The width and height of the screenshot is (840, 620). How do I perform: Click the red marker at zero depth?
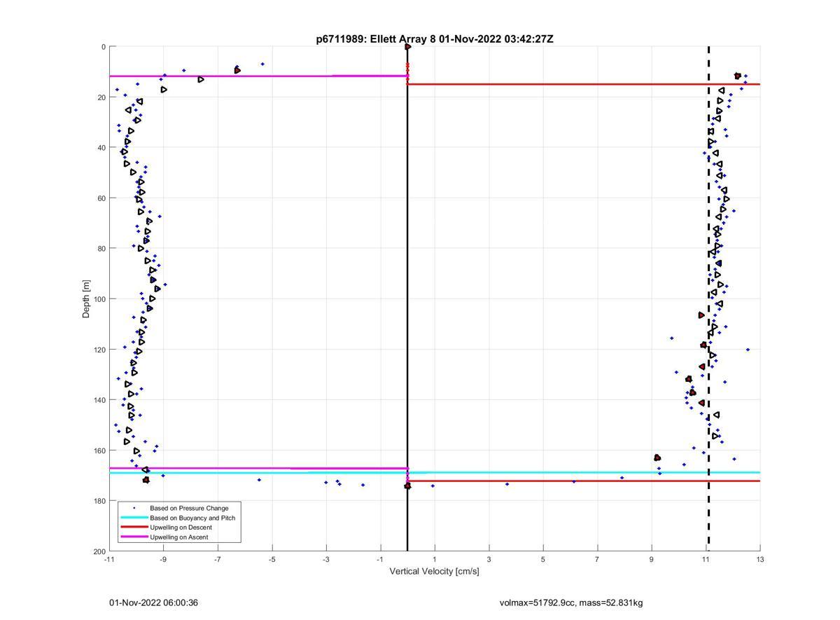(x=407, y=47)
